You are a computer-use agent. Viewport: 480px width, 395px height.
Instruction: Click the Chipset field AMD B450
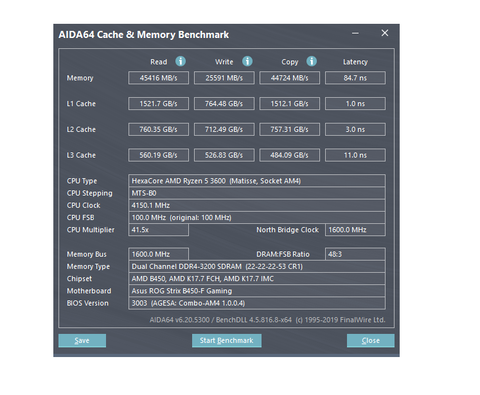[x=257, y=279]
